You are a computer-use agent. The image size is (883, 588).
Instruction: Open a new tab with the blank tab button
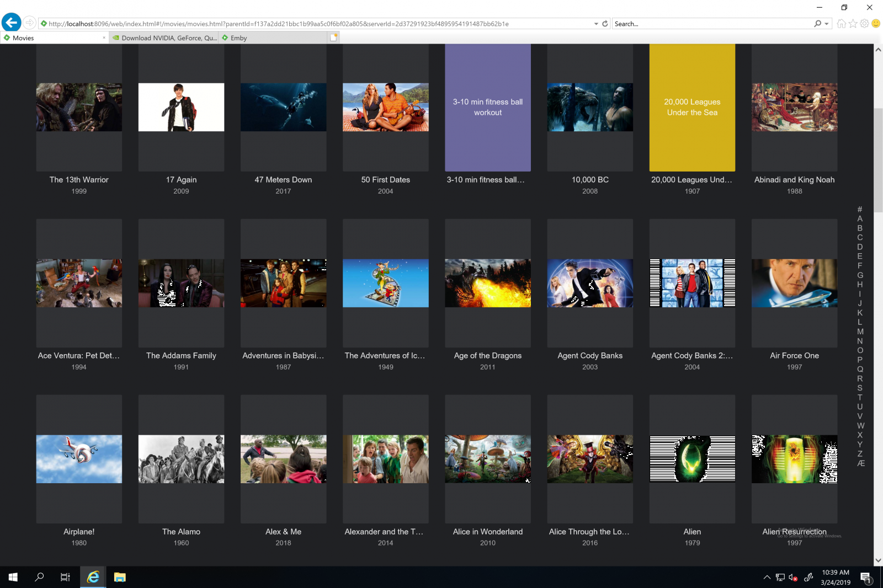point(333,38)
